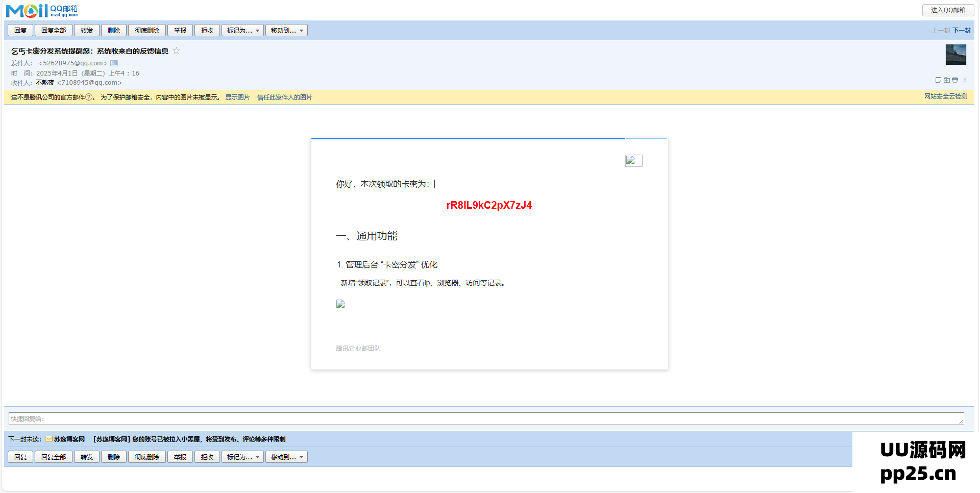Click the help question mark icon
980x493 pixels.
89,97
